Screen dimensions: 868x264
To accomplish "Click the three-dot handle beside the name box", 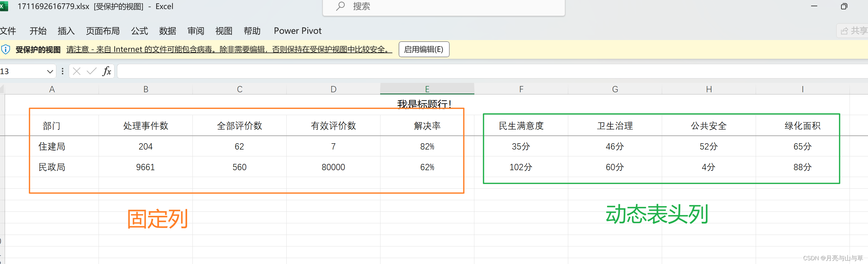I will (x=62, y=71).
